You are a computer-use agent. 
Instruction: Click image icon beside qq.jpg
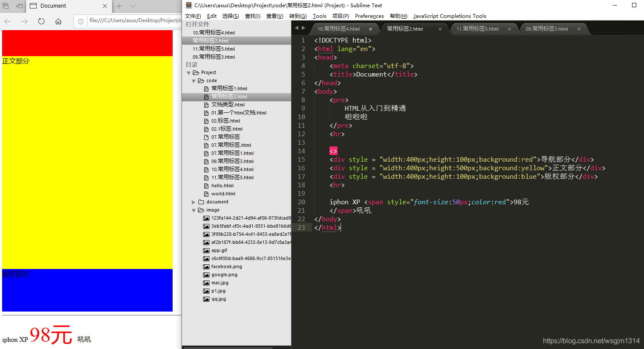pyautogui.click(x=206, y=299)
